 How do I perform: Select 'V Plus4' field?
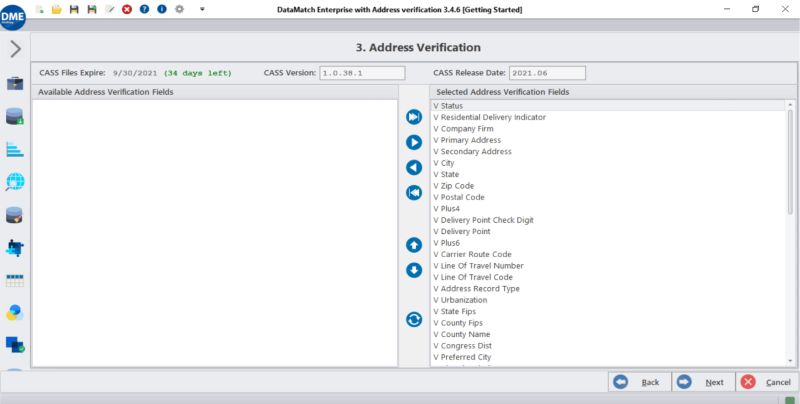(x=608, y=209)
